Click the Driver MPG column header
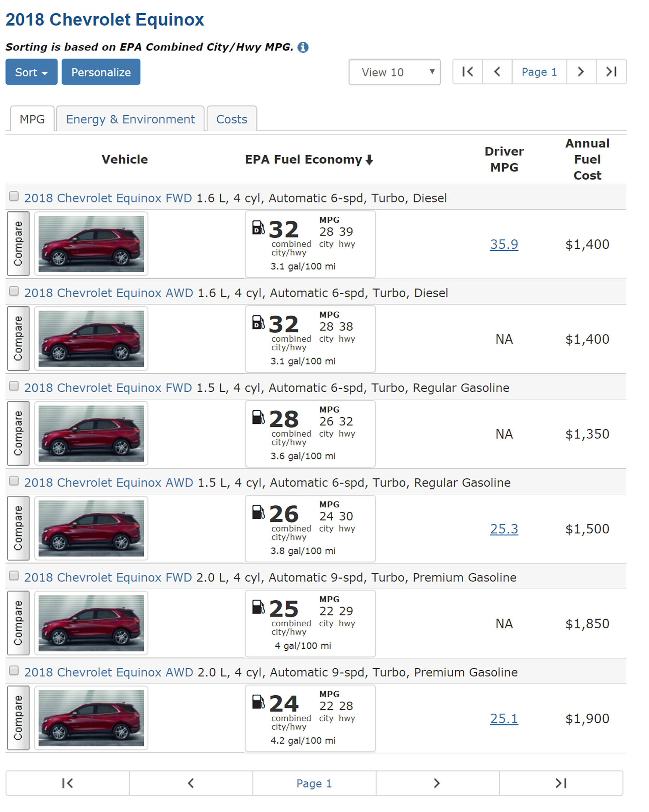This screenshot has width=649, height=812. tap(504, 159)
